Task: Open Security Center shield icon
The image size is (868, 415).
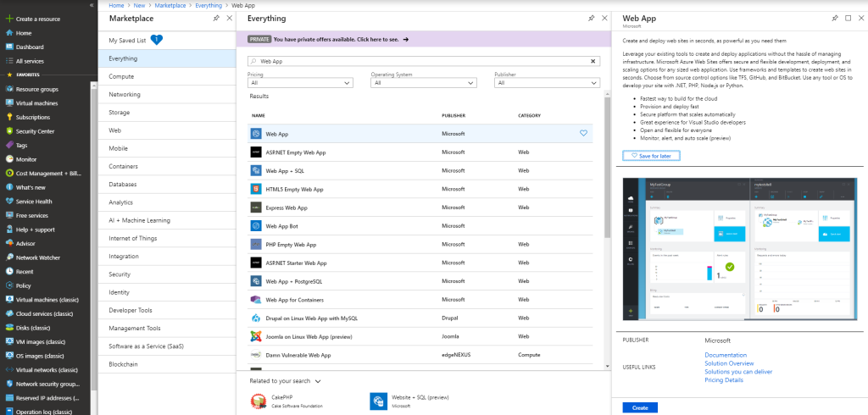Action: coord(8,131)
